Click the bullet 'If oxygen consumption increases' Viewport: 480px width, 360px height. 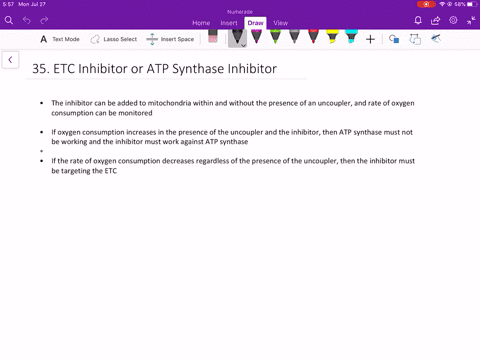(232, 137)
